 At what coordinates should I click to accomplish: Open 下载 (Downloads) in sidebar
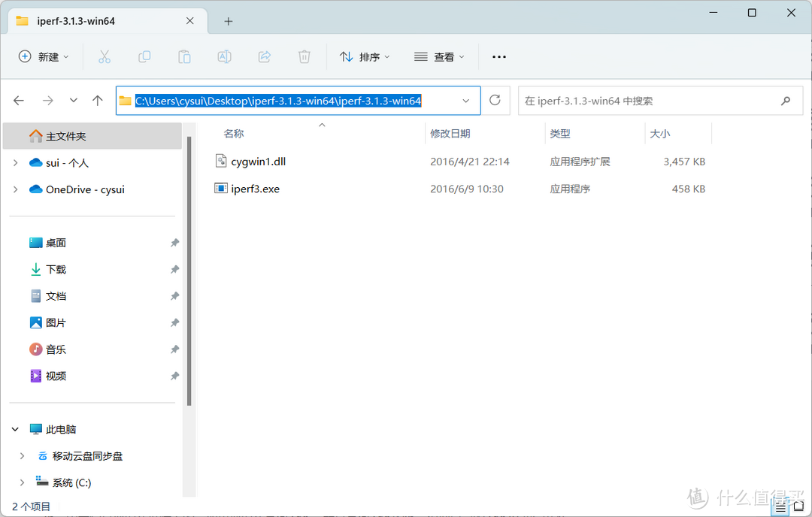tap(56, 269)
